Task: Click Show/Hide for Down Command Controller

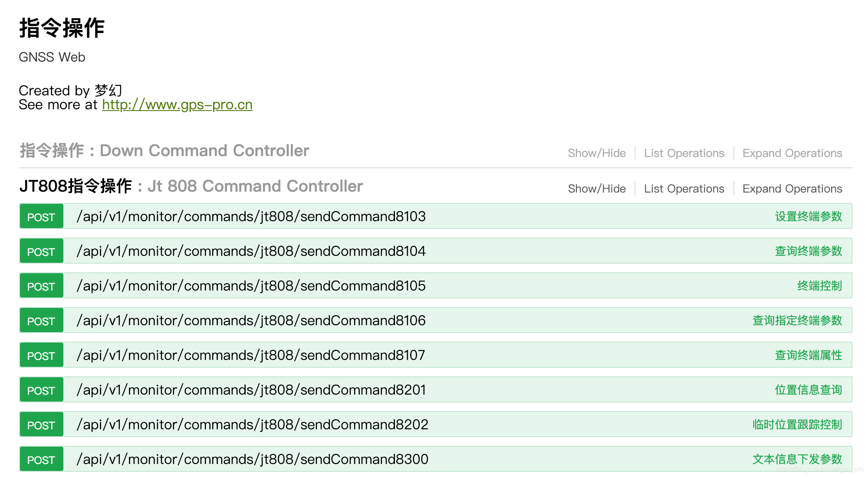Action: click(597, 153)
